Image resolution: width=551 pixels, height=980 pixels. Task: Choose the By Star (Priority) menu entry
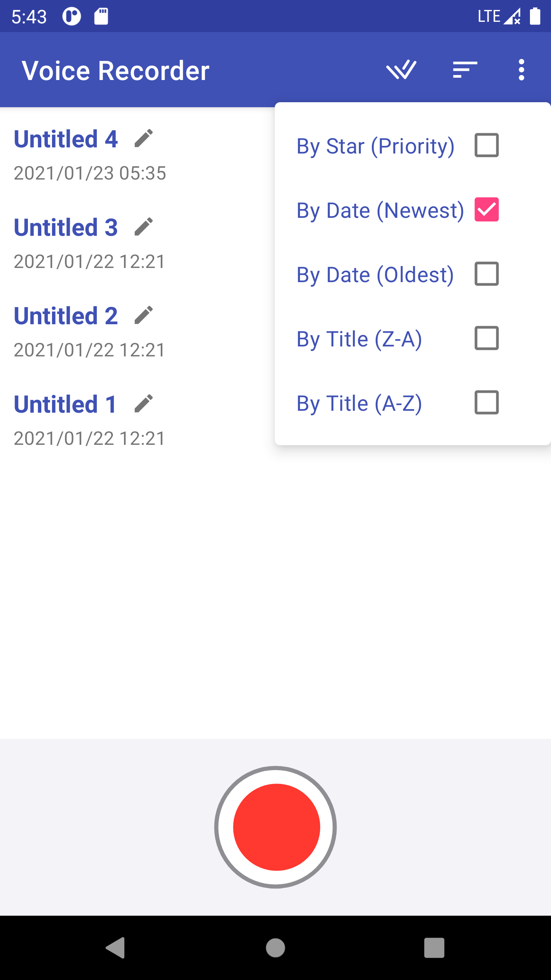375,146
